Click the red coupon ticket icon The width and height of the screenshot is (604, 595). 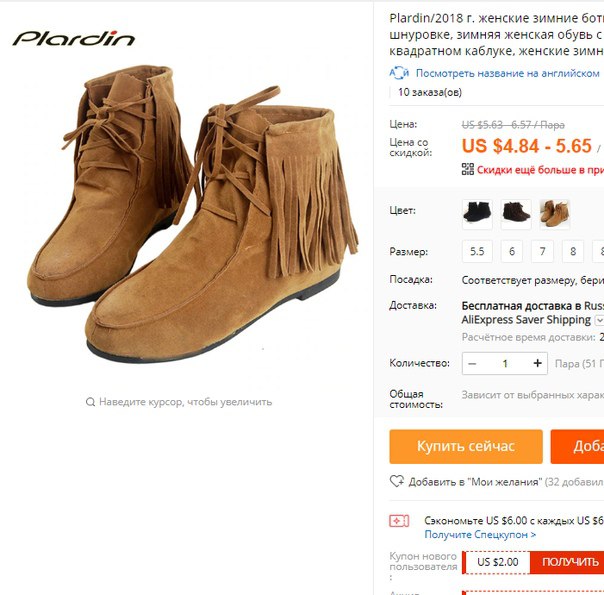click(399, 521)
